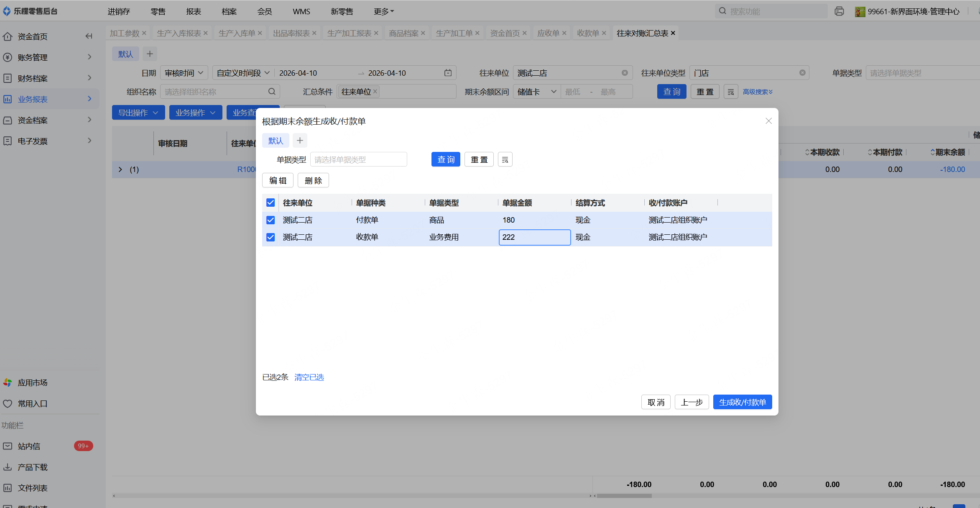Click the column settings icon in dialog
This screenshot has height=508, width=980.
pos(505,159)
